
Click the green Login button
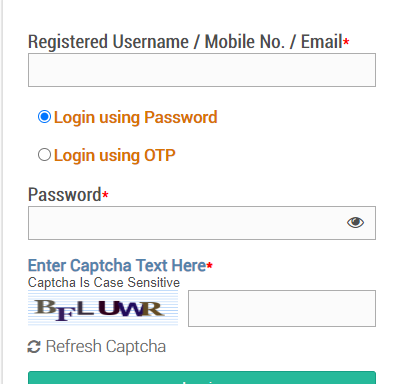point(202,378)
